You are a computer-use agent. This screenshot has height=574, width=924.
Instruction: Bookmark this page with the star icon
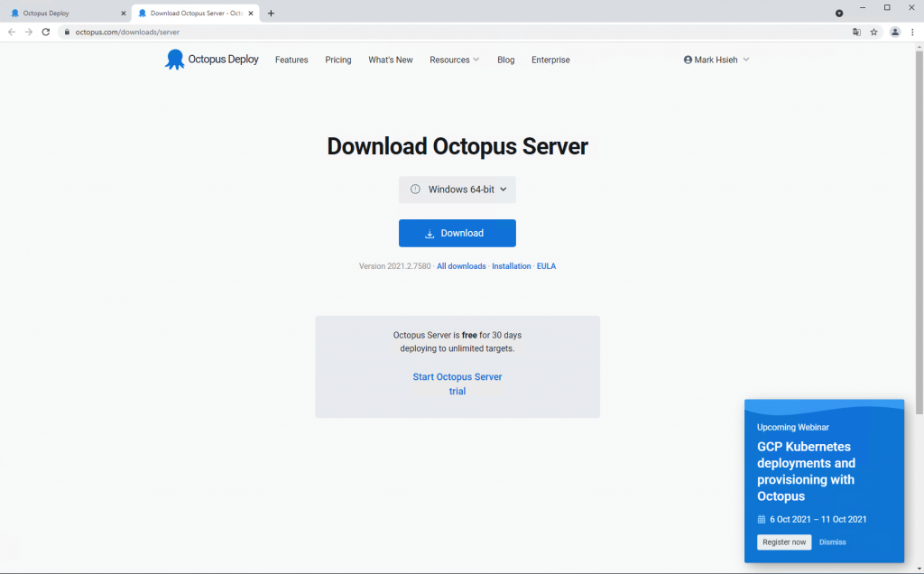click(x=873, y=32)
